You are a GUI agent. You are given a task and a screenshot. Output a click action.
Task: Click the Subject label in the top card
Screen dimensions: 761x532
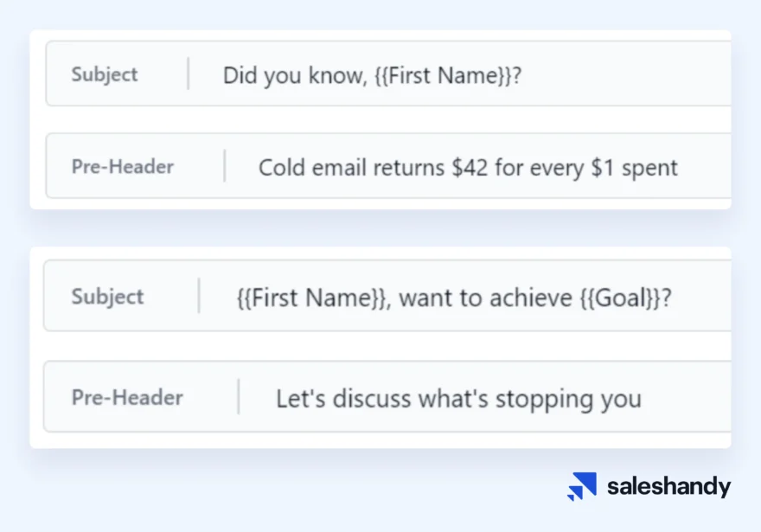[105, 74]
